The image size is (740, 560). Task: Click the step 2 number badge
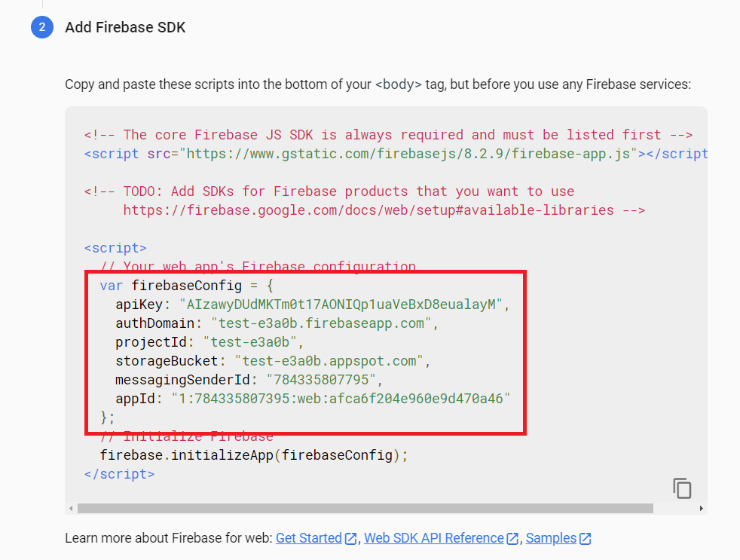[42, 27]
